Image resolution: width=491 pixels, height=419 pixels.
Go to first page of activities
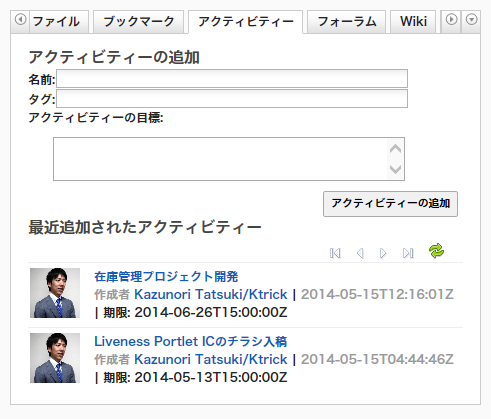pyautogui.click(x=335, y=253)
